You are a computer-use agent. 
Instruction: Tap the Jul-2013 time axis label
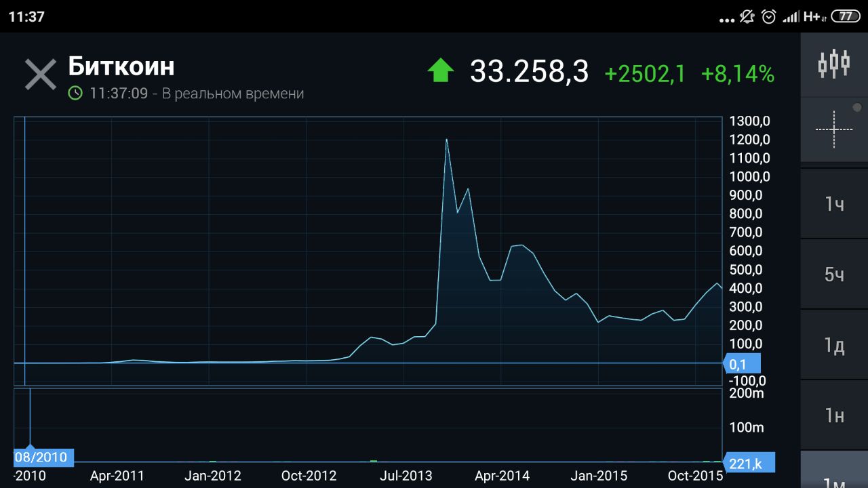tap(405, 476)
